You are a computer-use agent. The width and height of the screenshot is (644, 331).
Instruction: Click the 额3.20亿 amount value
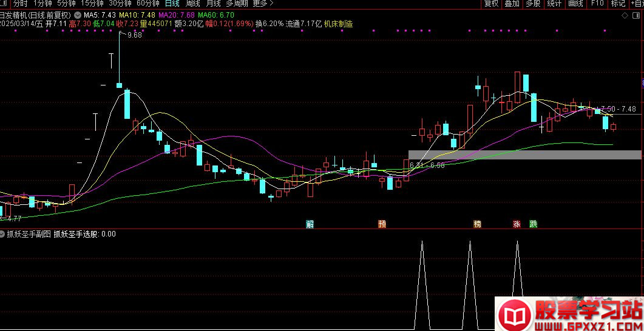[189, 24]
